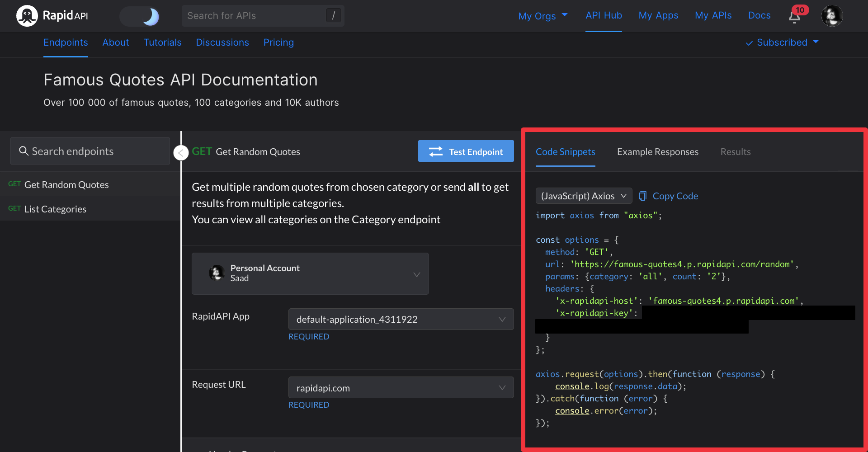Switch to the Tutorials tab
Screen dimensions: 868x452
click(162, 42)
